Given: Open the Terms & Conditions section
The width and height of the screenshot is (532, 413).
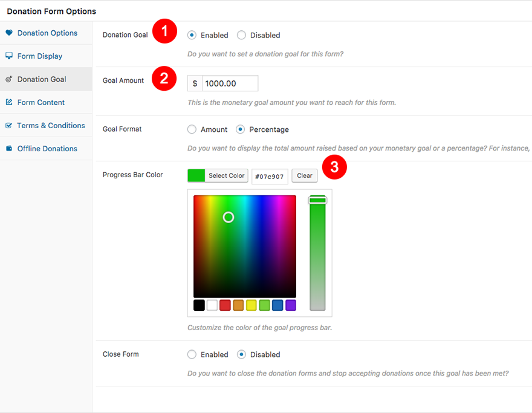Looking at the screenshot, I should tap(51, 126).
